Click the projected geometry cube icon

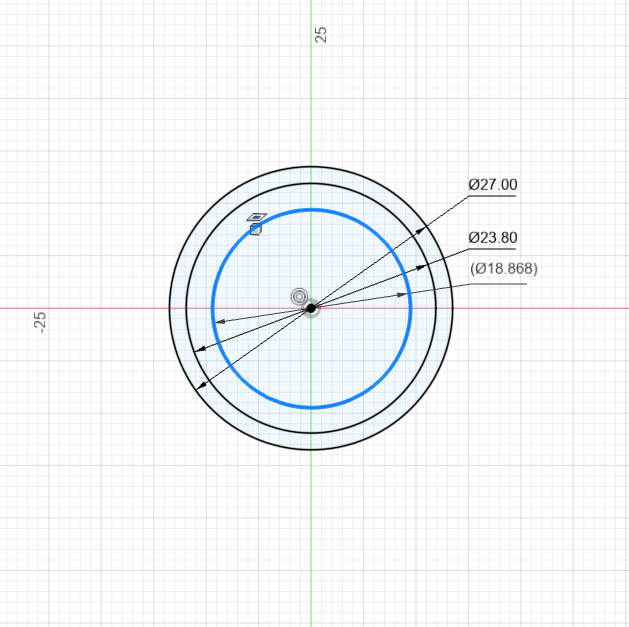pyautogui.click(x=256, y=229)
